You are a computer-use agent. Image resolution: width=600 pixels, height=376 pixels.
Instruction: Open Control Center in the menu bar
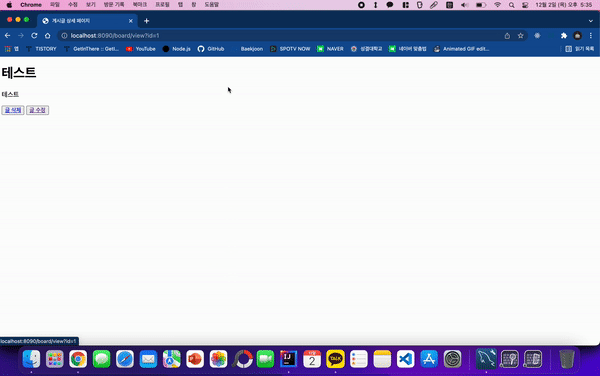525,5
